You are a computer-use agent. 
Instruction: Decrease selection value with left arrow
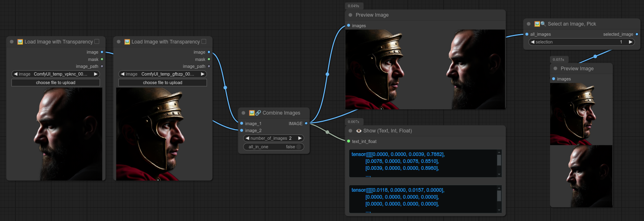533,42
